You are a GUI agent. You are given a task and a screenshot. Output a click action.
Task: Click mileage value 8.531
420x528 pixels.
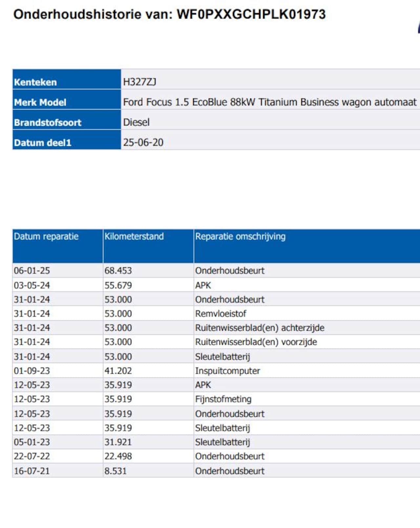115,471
